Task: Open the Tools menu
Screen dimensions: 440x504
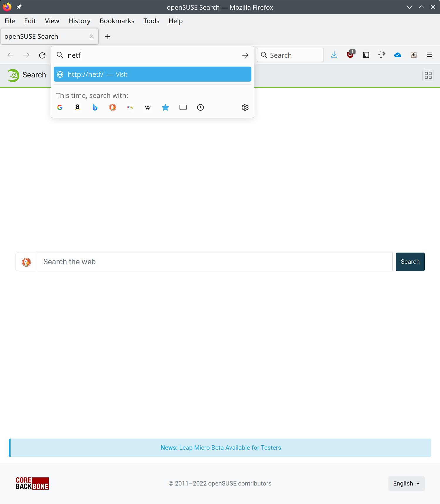Action: 151,21
